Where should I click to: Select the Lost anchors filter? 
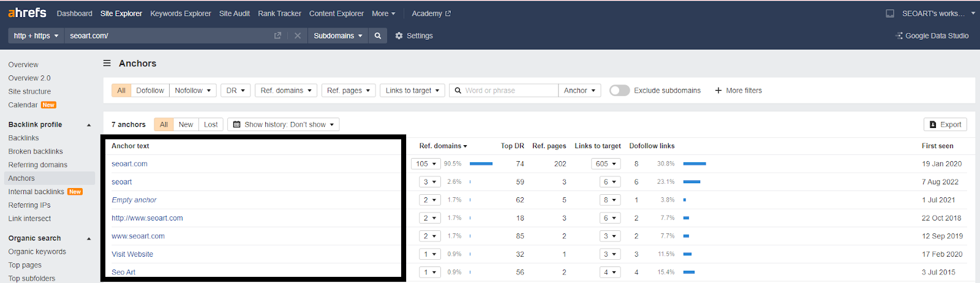pos(211,124)
